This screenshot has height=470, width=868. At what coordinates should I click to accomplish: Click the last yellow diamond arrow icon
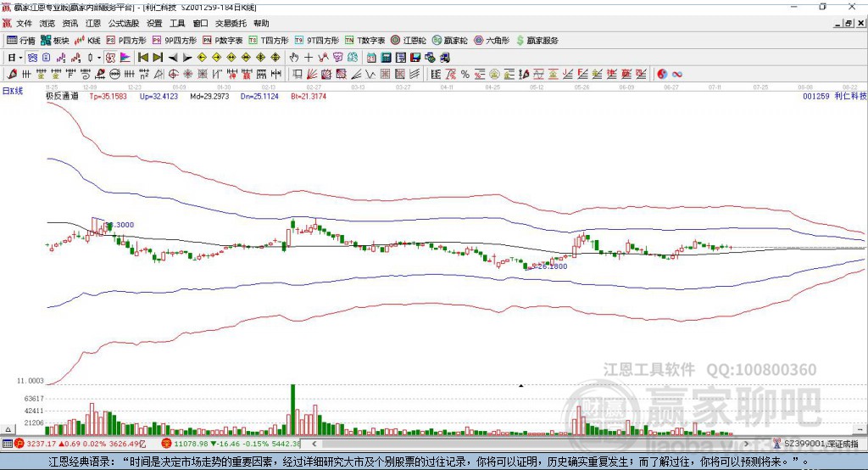pos(275,58)
